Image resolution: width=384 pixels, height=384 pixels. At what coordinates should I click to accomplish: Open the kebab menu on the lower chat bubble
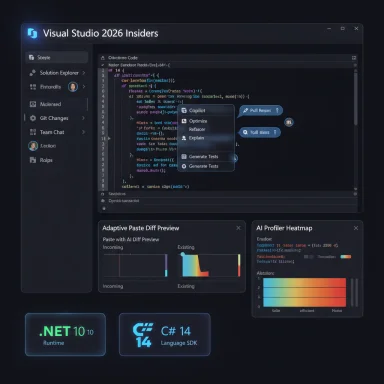(x=275, y=132)
